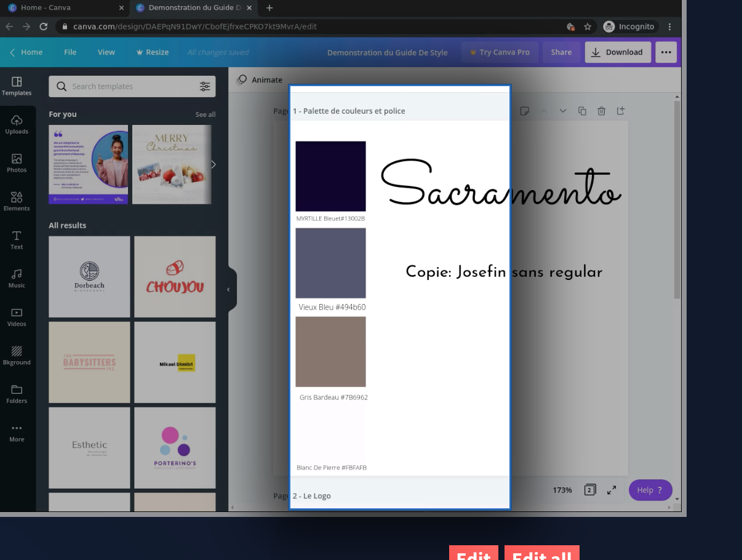Open the View menu
Screen dimensions: 742x560
pyautogui.click(x=106, y=52)
